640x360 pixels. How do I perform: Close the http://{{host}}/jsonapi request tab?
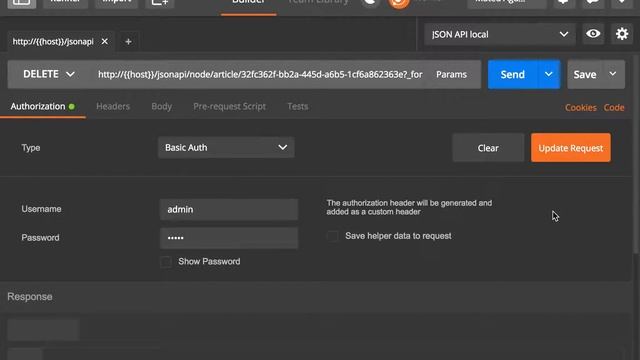[x=105, y=41]
